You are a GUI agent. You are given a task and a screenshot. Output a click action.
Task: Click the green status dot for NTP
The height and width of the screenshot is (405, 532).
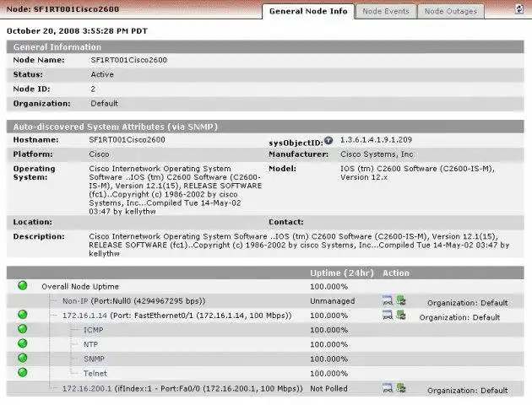click(x=23, y=343)
